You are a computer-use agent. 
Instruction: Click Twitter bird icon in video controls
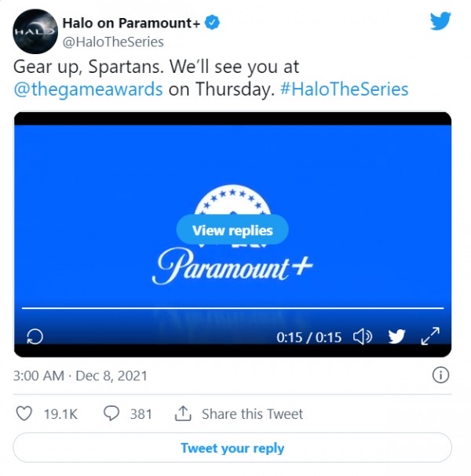tap(396, 336)
